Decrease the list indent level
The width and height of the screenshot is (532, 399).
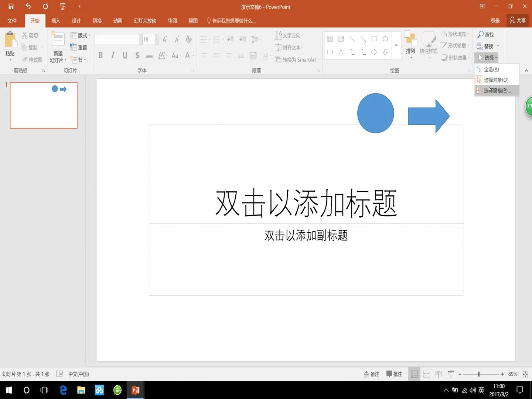pyautogui.click(x=230, y=39)
